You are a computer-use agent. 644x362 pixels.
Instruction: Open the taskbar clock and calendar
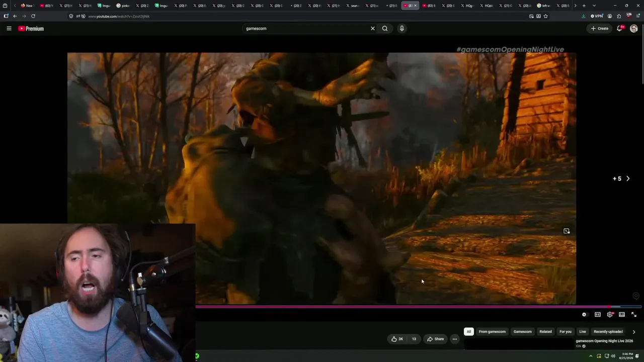(626, 356)
